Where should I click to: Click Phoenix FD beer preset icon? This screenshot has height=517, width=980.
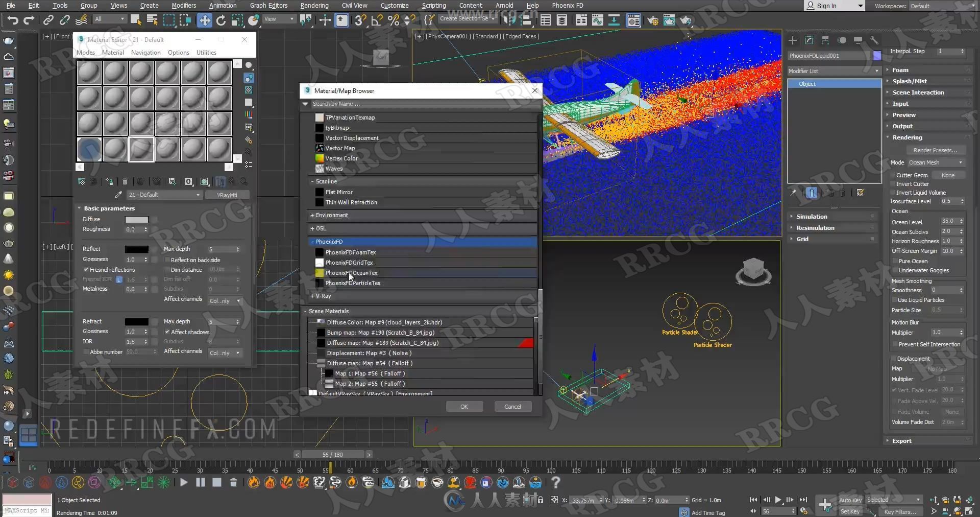point(421,482)
